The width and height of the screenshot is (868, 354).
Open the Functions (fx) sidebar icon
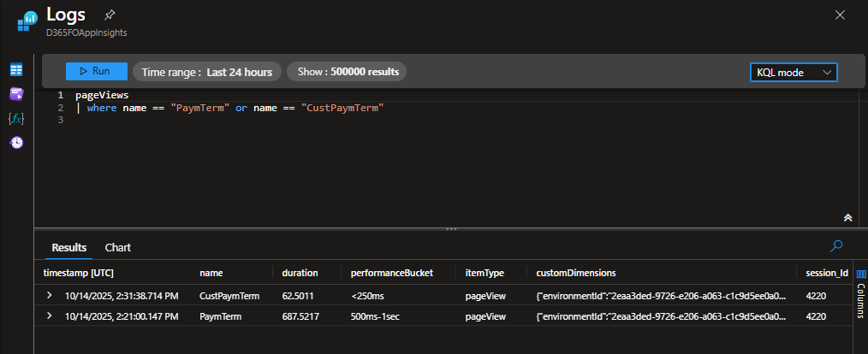[16, 118]
